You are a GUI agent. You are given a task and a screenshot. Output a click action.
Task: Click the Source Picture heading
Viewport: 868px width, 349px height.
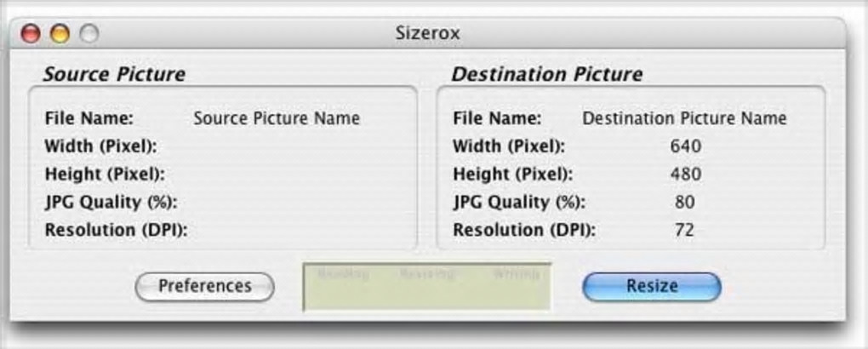coord(114,74)
